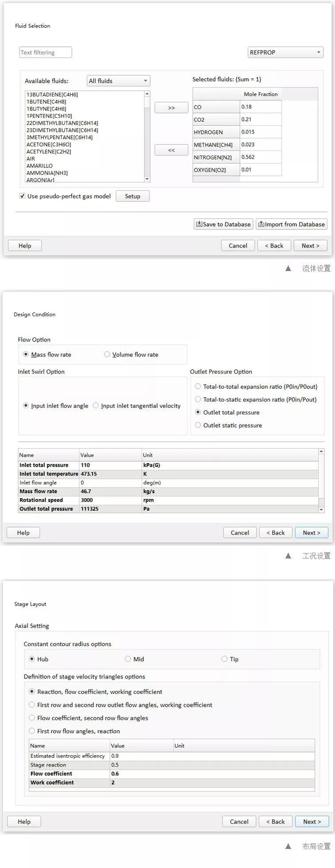The image size is (335, 868).
Task: Select Mid constant contour radius
Action: pos(128,659)
